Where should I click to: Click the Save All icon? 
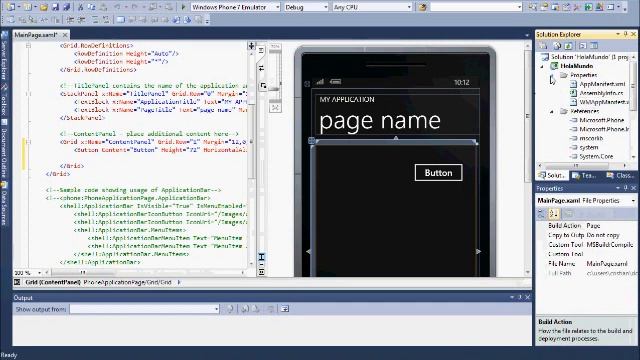[x=66, y=7]
